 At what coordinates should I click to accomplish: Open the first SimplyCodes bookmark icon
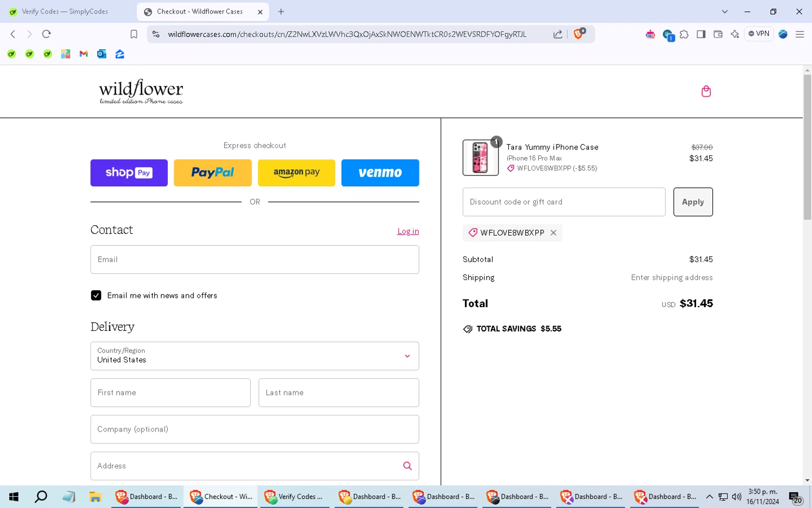click(11, 54)
